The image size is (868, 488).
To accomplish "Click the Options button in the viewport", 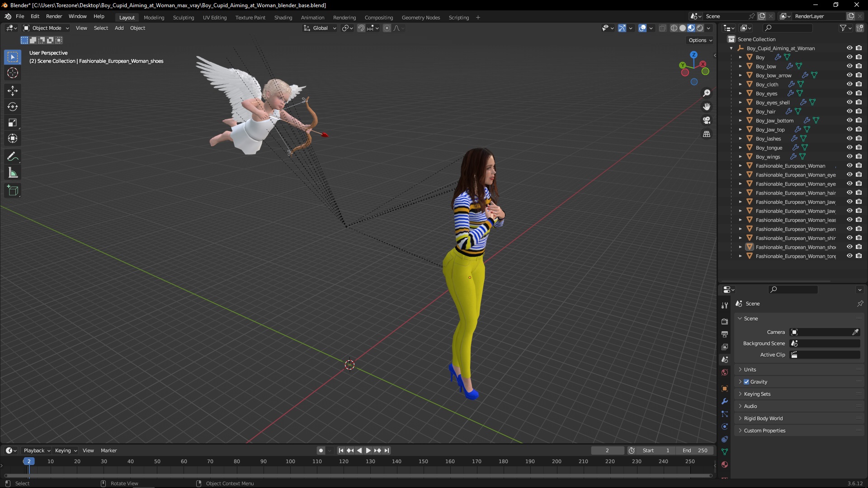I will point(700,40).
